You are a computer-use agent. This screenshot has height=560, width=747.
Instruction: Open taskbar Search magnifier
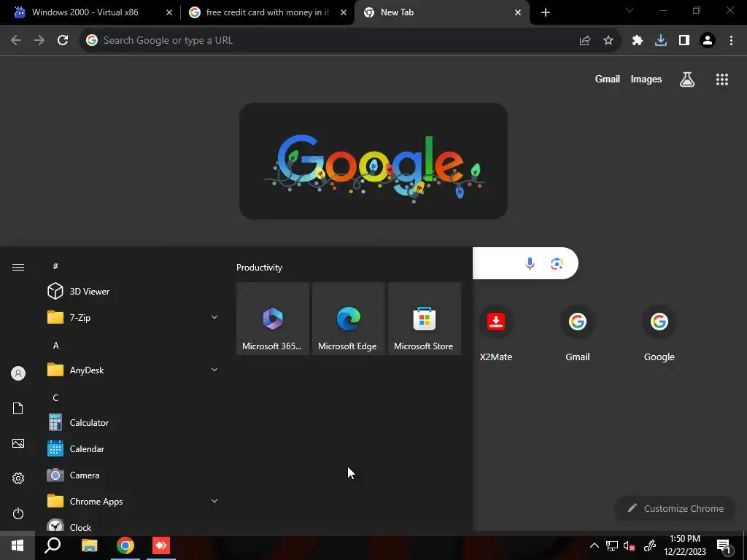click(53, 545)
